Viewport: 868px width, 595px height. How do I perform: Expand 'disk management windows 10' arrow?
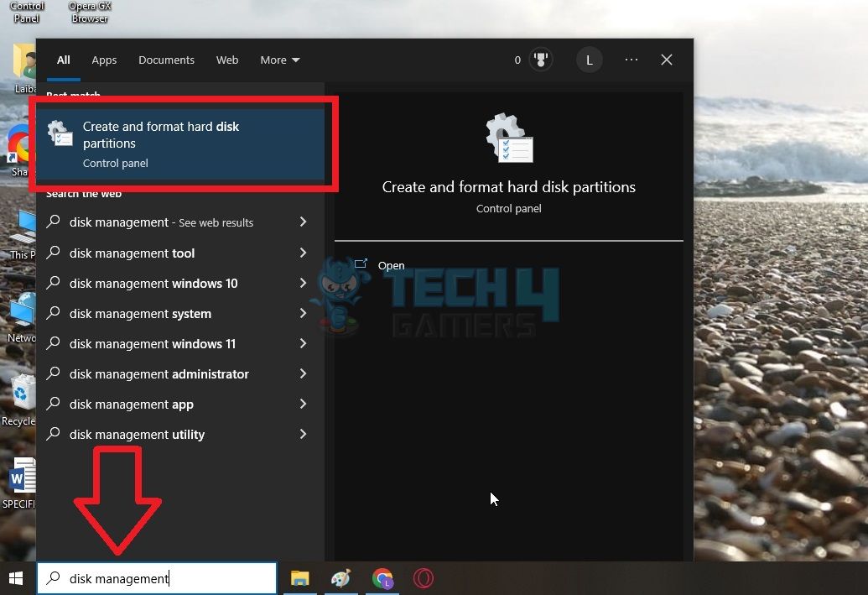tap(303, 283)
